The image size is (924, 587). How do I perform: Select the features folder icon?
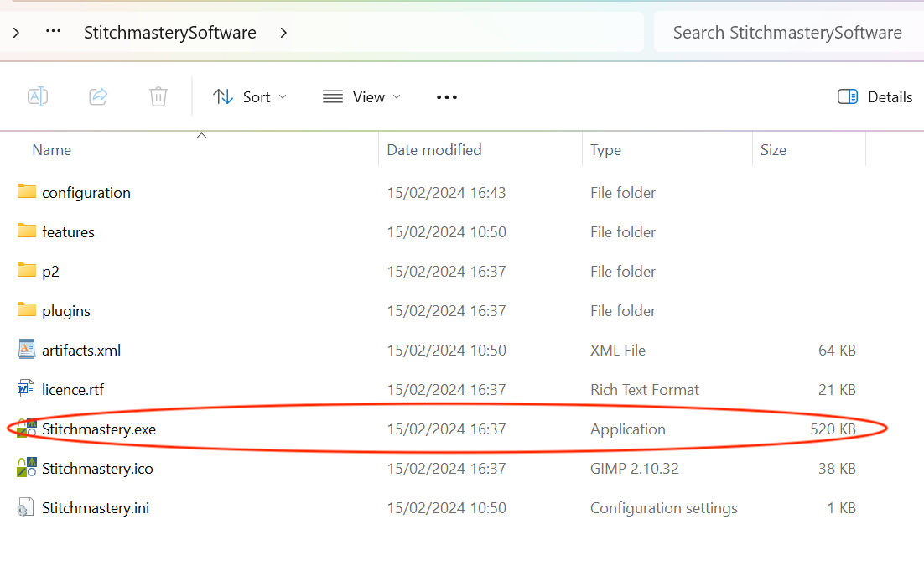click(x=27, y=231)
